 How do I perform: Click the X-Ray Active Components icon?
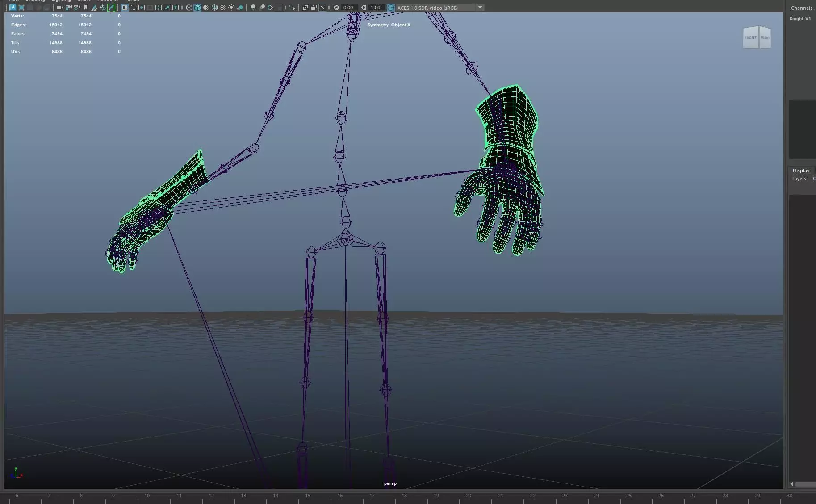pos(314,8)
